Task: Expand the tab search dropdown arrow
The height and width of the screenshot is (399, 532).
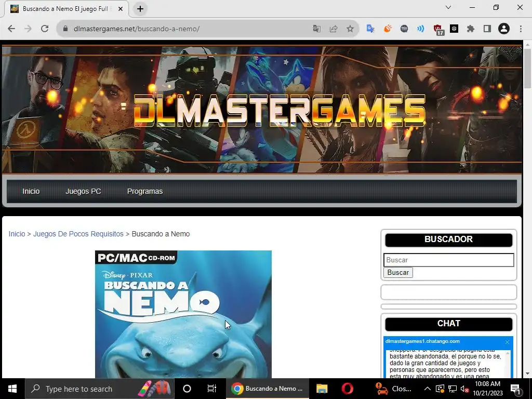Action: pyautogui.click(x=448, y=7)
